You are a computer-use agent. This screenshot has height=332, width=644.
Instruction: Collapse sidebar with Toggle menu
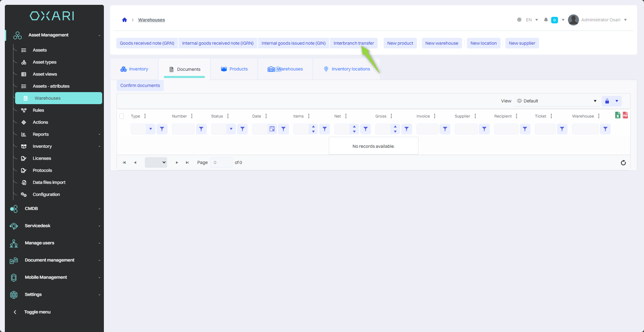click(37, 312)
